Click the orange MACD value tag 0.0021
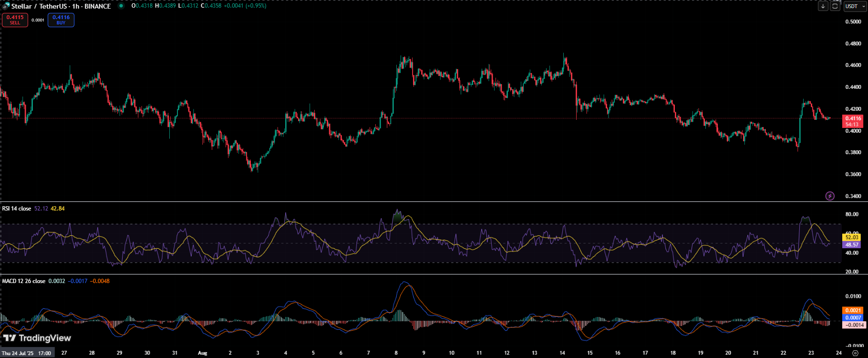Image resolution: width=868 pixels, height=358 pixels. [x=853, y=310]
